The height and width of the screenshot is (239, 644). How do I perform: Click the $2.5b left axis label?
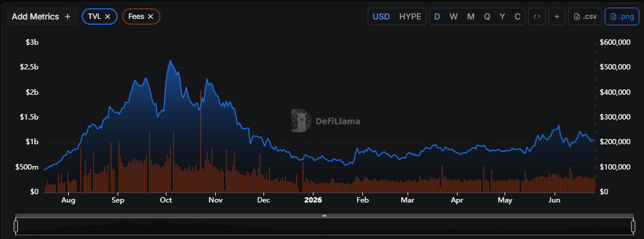coord(29,68)
